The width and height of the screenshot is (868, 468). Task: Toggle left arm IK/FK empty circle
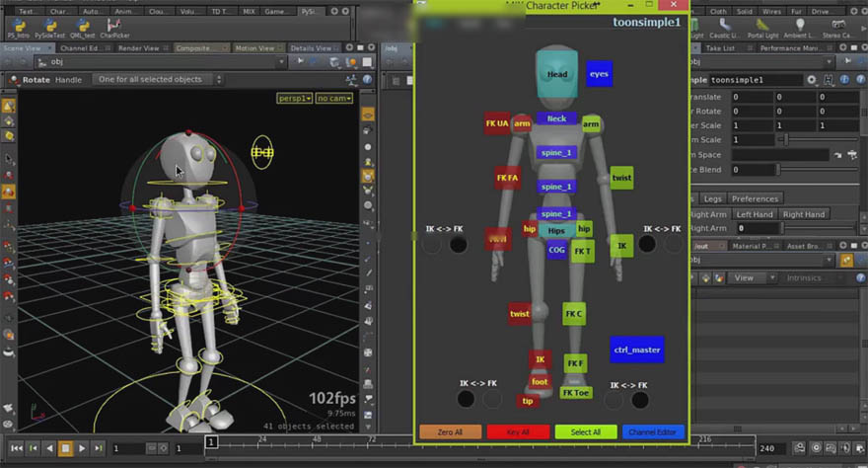tap(431, 244)
